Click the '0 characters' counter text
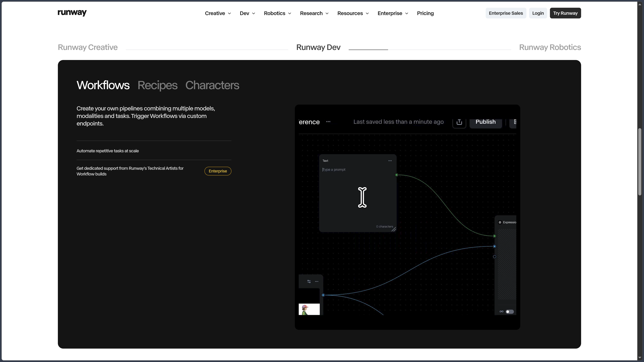The width and height of the screenshot is (644, 362). coord(385,227)
